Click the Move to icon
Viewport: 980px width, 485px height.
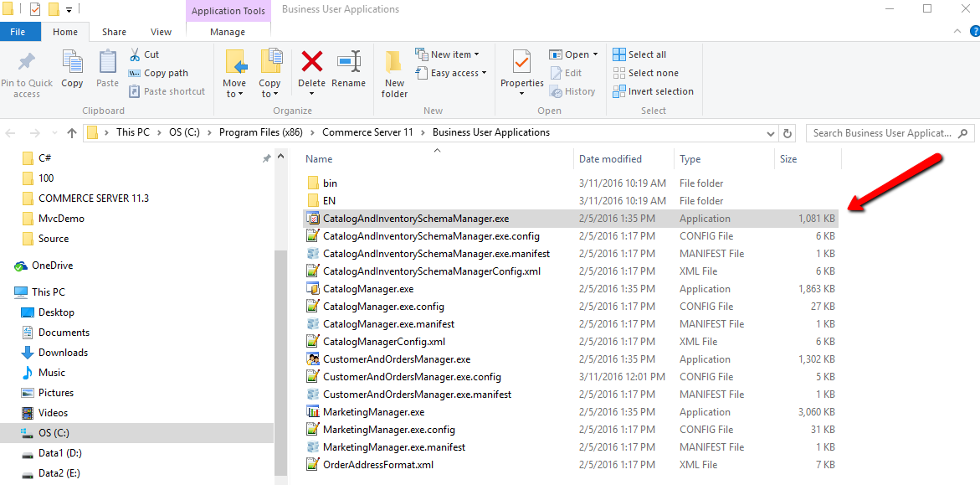point(235,61)
